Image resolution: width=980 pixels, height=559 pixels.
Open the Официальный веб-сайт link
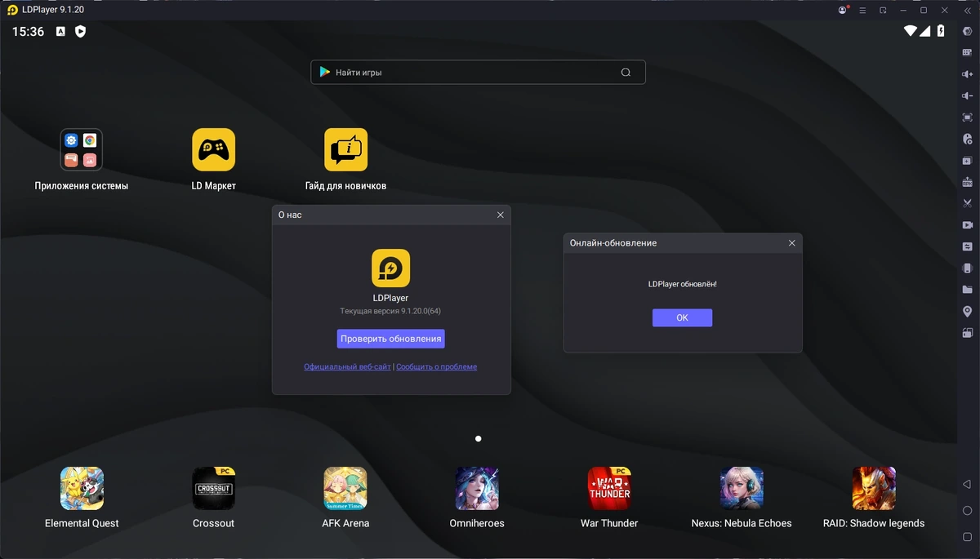point(347,367)
